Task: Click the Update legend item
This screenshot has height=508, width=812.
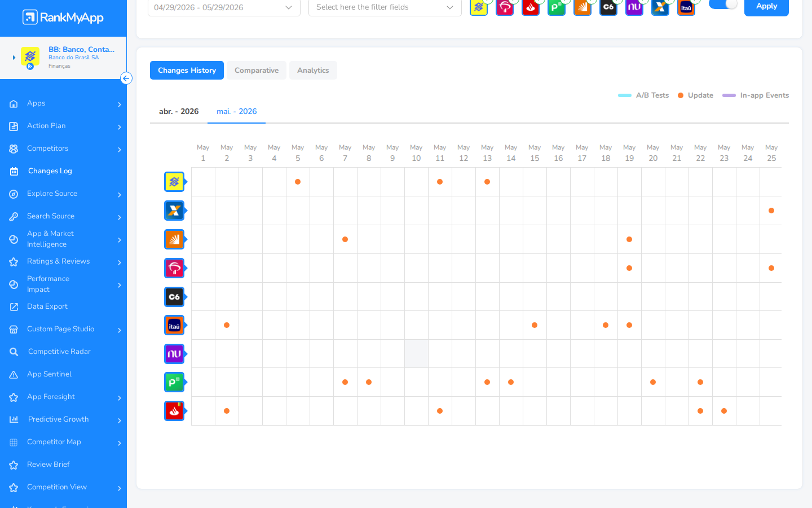Action: [695, 95]
